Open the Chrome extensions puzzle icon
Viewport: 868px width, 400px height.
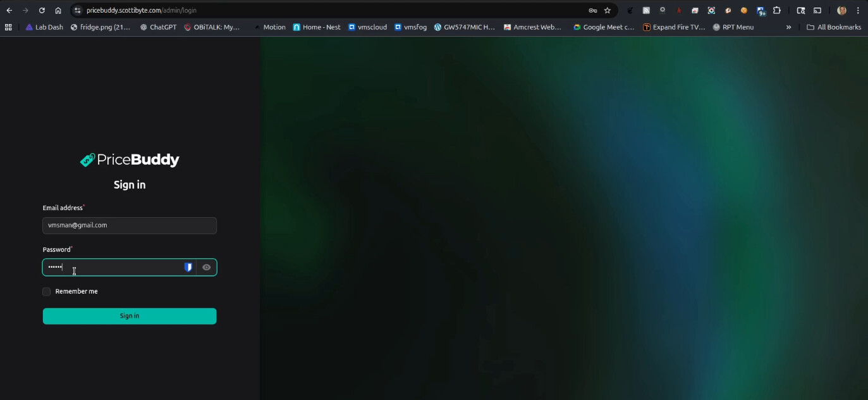click(777, 10)
